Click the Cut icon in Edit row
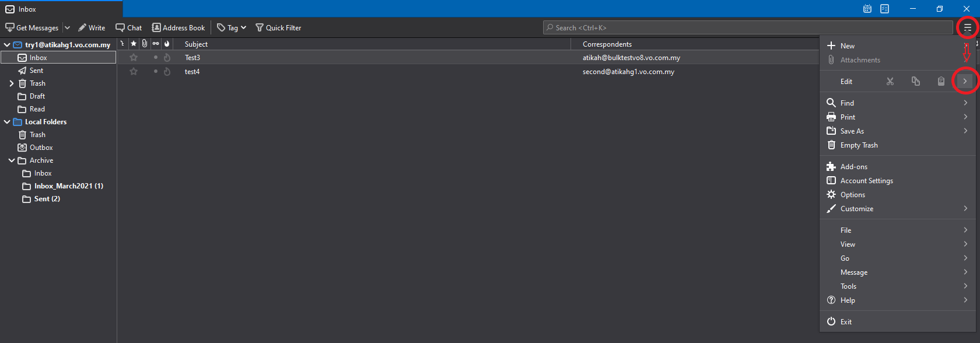This screenshot has width=980, height=343. click(890, 82)
